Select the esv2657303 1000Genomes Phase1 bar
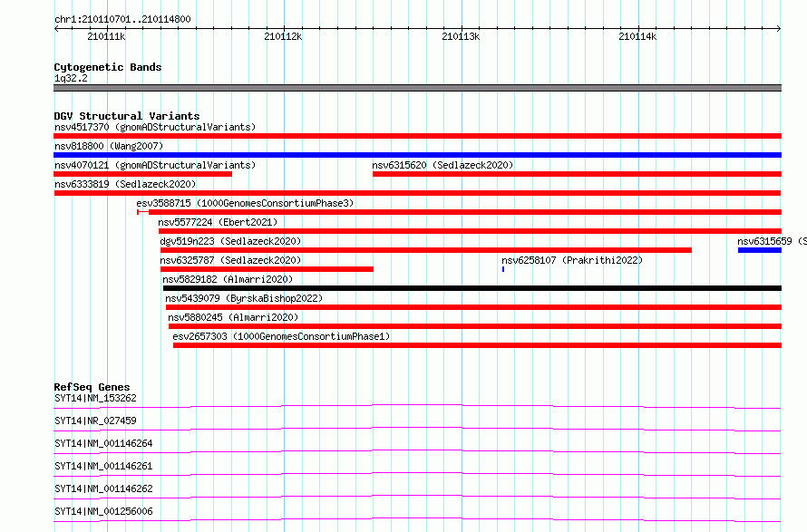 (477, 345)
